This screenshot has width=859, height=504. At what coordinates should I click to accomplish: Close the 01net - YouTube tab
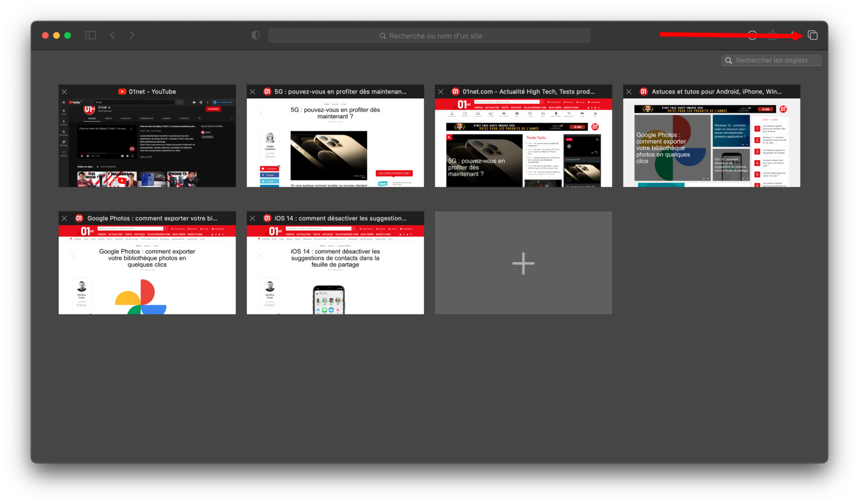pyautogui.click(x=64, y=92)
